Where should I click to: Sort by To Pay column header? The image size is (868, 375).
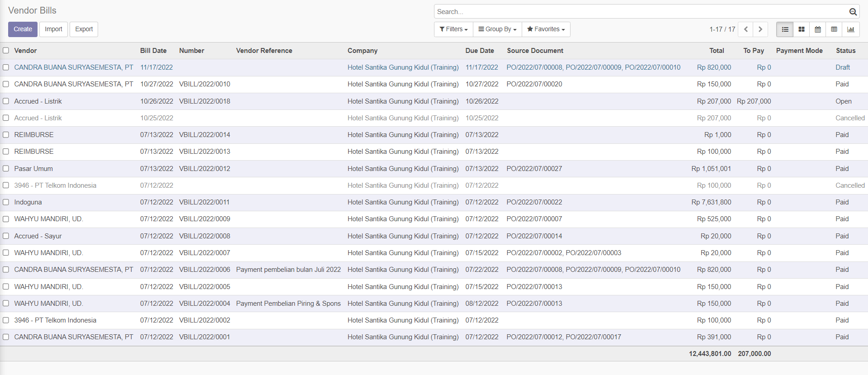click(x=754, y=51)
